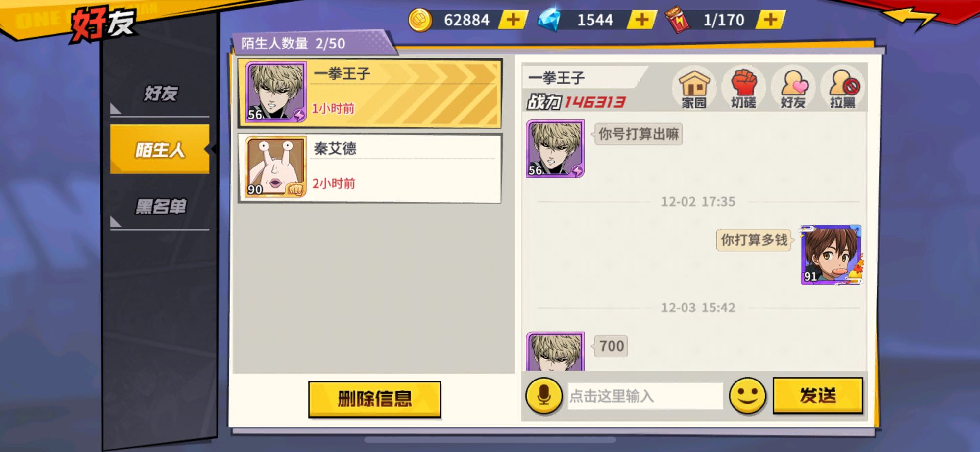The image size is (980, 452).
Task: Click the 点击这里输入 text field
Action: click(645, 396)
